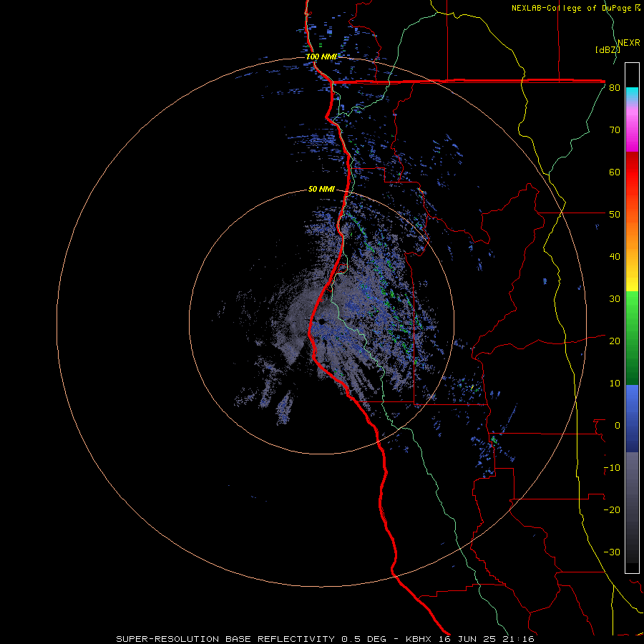Click the 16 JUN 25 date text
The height and width of the screenshot is (644, 644).
click(468, 639)
